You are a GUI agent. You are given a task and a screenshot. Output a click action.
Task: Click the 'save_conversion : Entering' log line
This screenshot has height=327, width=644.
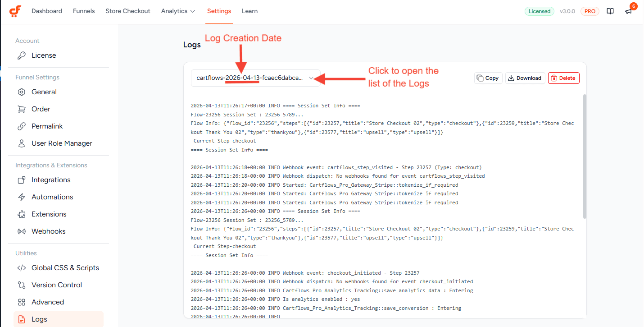click(x=326, y=308)
